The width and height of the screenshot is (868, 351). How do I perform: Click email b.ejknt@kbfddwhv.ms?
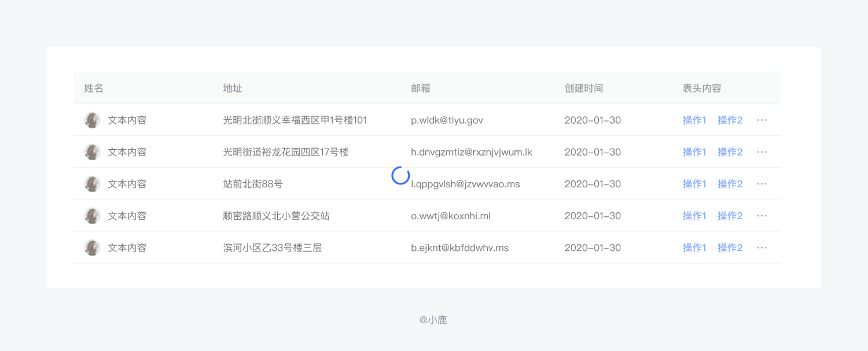pyautogui.click(x=460, y=247)
